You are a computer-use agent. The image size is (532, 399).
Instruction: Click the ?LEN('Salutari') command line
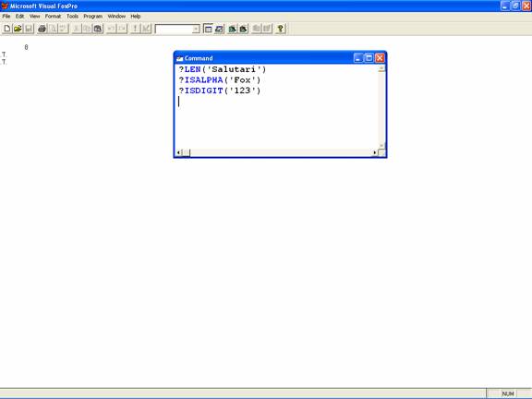point(223,69)
